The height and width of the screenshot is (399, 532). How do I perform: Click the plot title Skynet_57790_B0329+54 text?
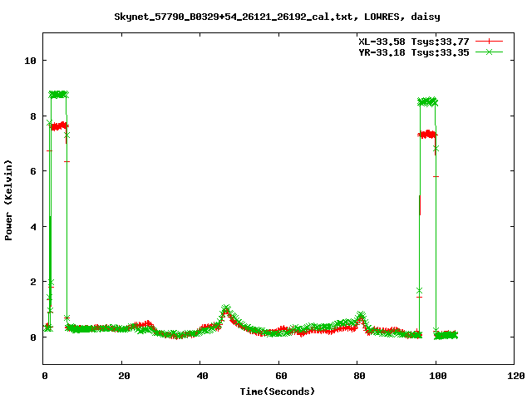277,17
